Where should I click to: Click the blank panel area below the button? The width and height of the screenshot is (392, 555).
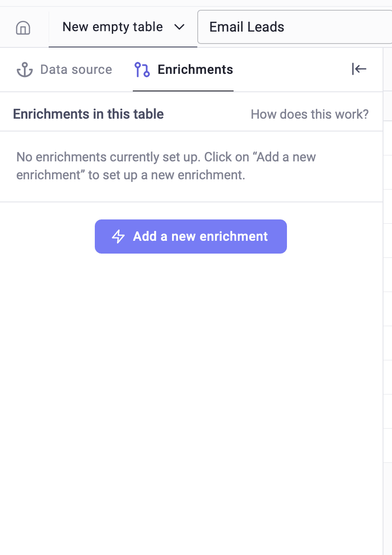190,384
